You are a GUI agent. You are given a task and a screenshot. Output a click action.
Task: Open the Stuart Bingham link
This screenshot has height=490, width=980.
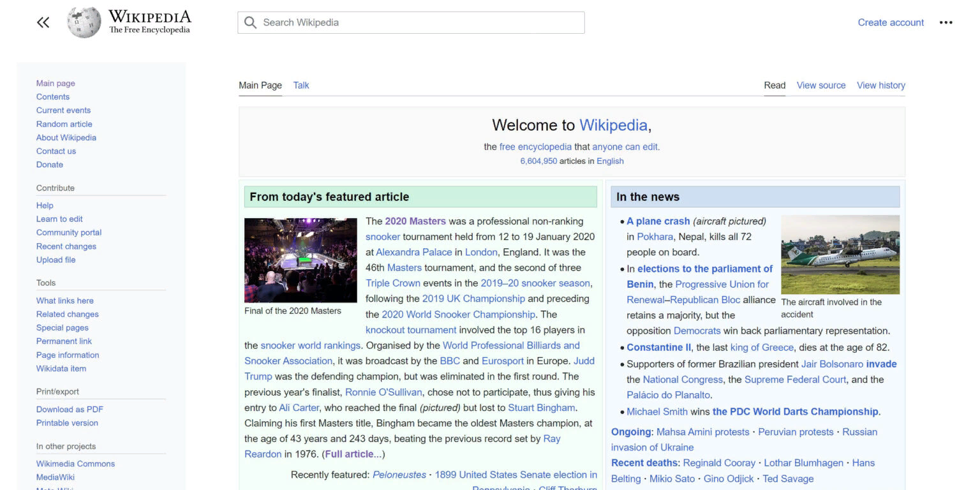pyautogui.click(x=542, y=408)
